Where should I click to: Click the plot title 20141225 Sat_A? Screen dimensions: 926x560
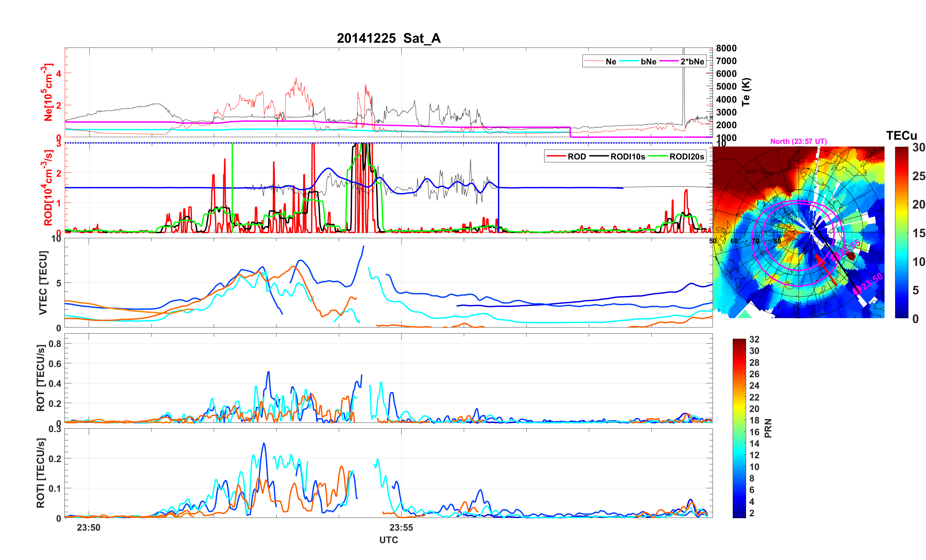pos(388,38)
